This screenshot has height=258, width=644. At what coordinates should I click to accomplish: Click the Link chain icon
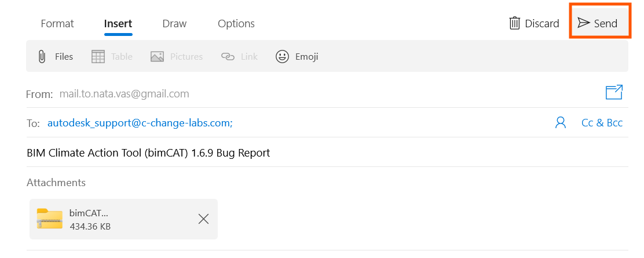239,56
